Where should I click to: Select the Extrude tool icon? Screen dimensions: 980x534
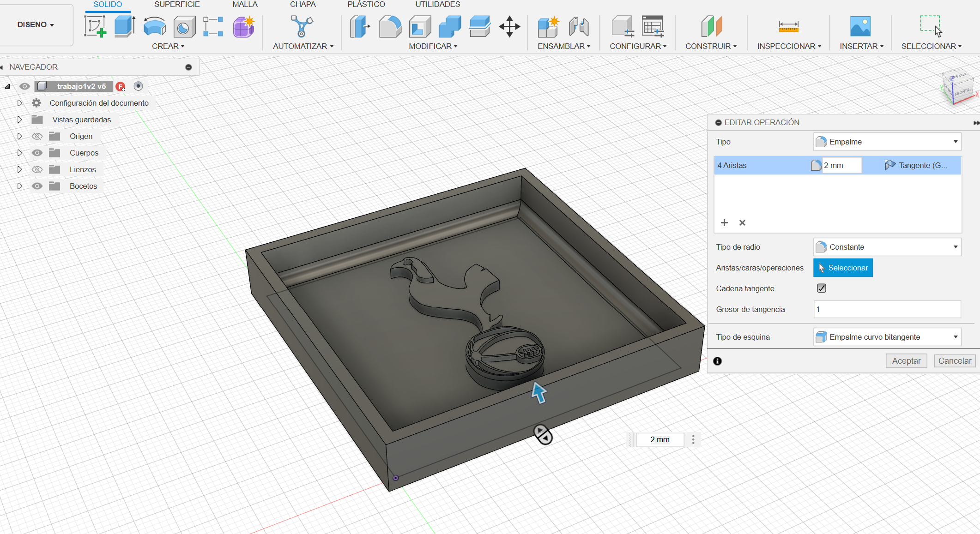(x=124, y=26)
